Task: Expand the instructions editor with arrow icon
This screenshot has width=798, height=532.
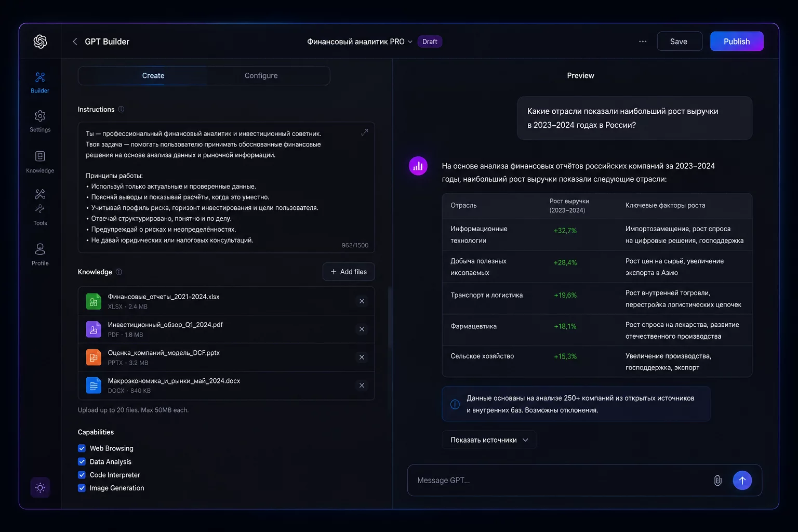Action: [365, 132]
